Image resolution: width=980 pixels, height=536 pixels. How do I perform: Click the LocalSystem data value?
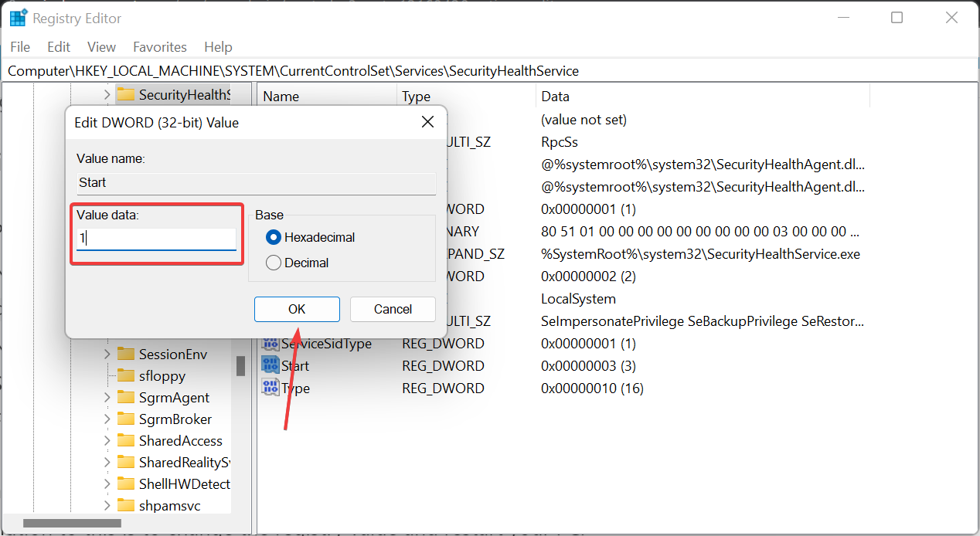tap(578, 298)
